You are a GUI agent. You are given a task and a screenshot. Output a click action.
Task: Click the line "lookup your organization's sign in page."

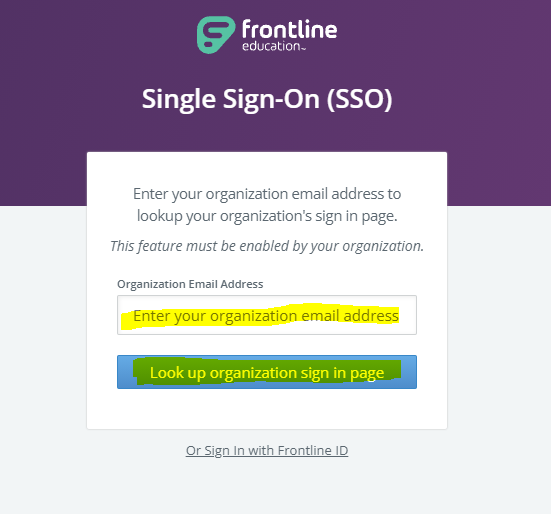coord(267,216)
